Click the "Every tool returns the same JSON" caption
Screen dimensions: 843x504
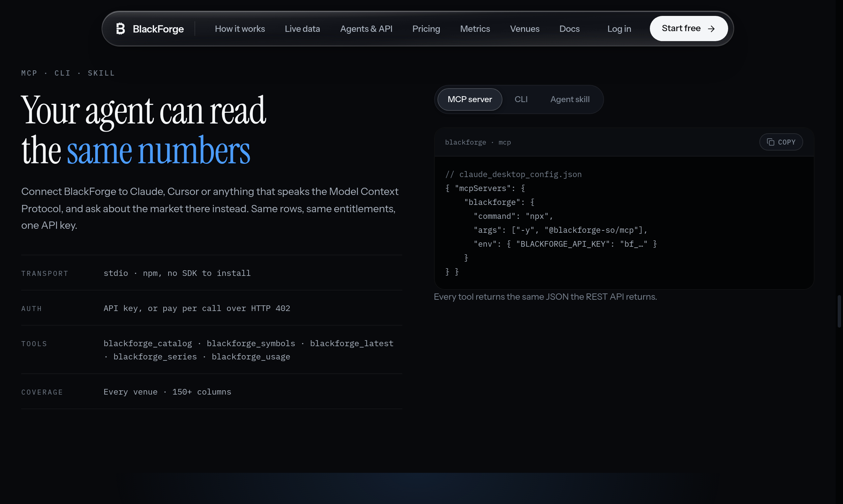click(545, 297)
